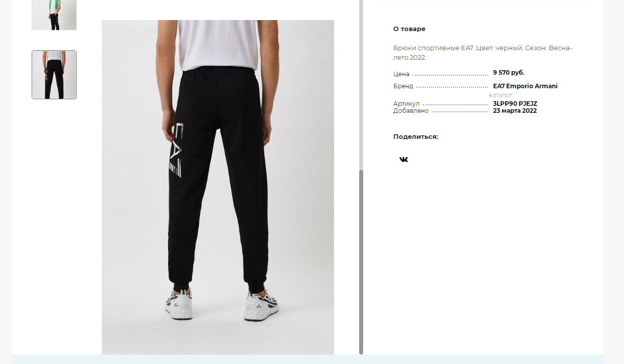Click the Добавлено label
The image size is (624, 364).
coord(411,111)
